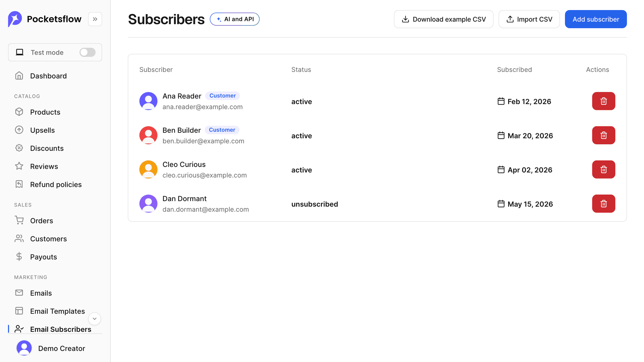Delete subscriber Dan Dormant

click(603, 204)
